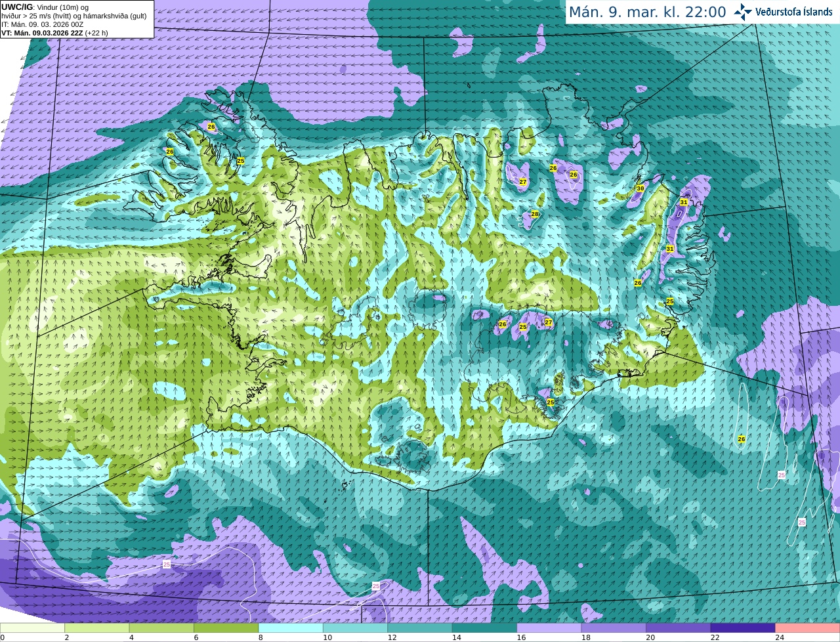Click the scale label '10'
This screenshot has height=642, width=840.
[x=327, y=637]
